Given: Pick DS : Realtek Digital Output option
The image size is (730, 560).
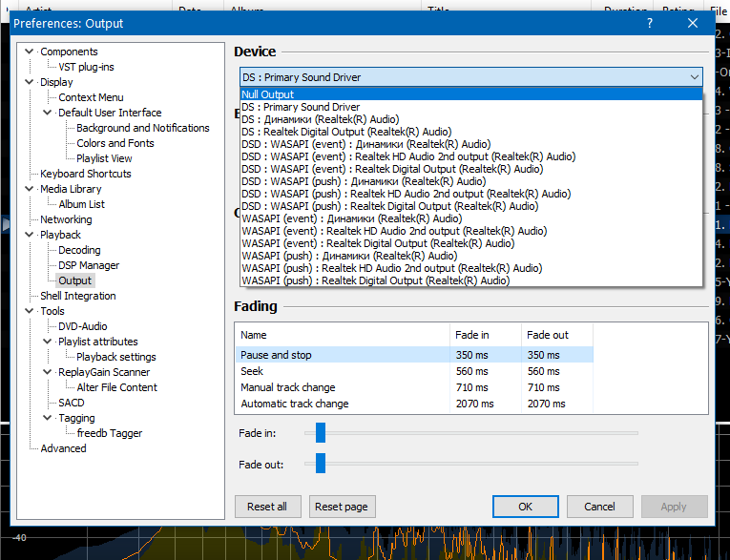Looking at the screenshot, I should [471, 132].
